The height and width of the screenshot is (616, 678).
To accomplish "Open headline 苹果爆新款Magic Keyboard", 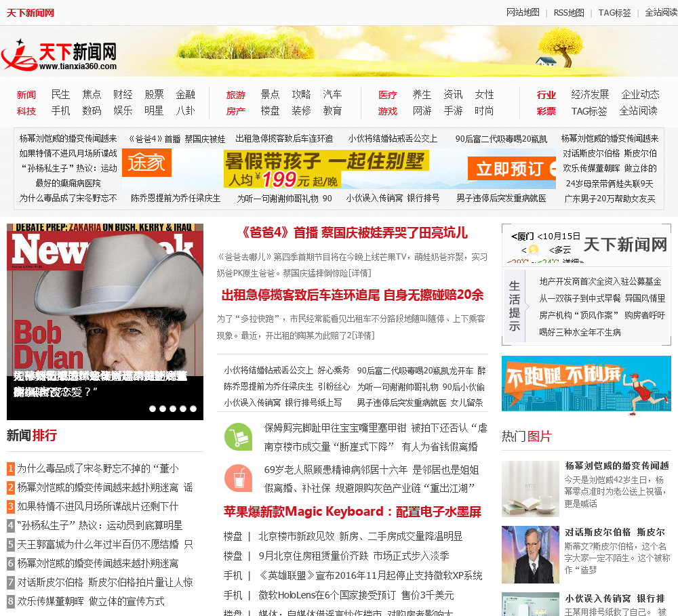I will click(x=353, y=512).
